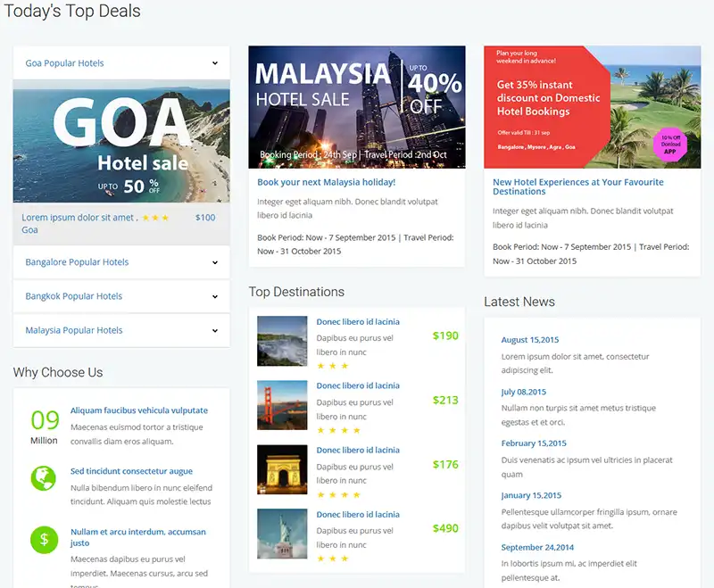This screenshot has width=714, height=588.
Task: Click the 'Top Destinations' heading
Action: [296, 292]
